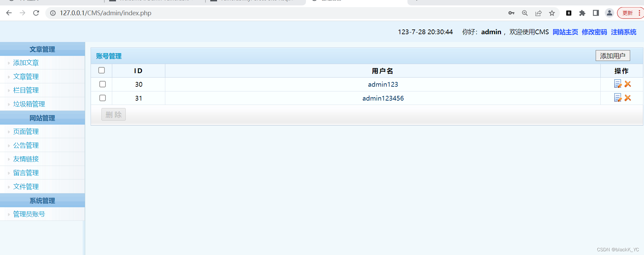Bookmark this page with star
This screenshot has width=644, height=255.
(552, 13)
